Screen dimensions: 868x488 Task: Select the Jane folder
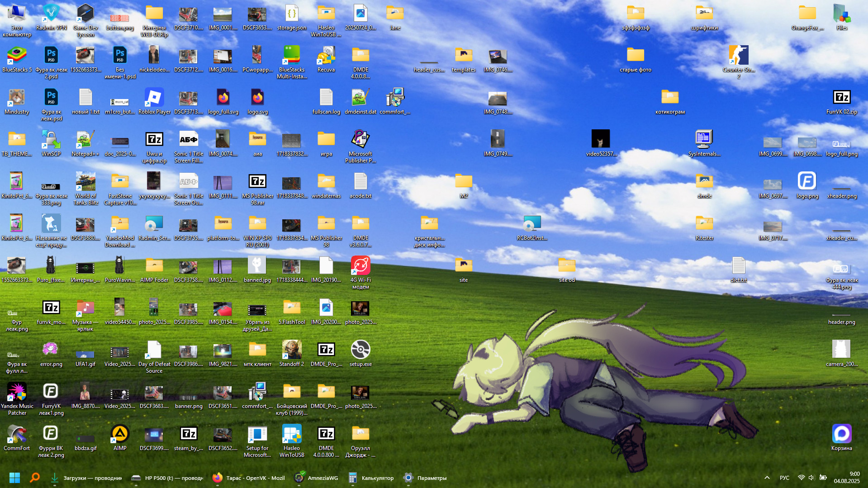pos(395,17)
